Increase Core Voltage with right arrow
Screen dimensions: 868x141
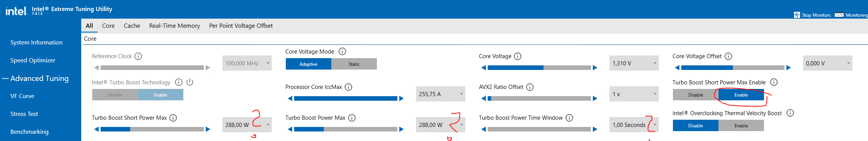coord(595,68)
